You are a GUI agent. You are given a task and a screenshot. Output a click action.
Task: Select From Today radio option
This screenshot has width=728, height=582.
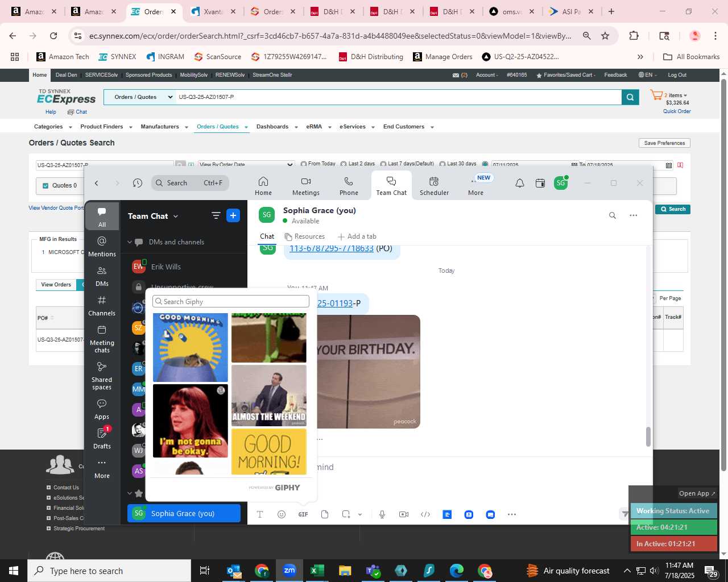tap(304, 164)
